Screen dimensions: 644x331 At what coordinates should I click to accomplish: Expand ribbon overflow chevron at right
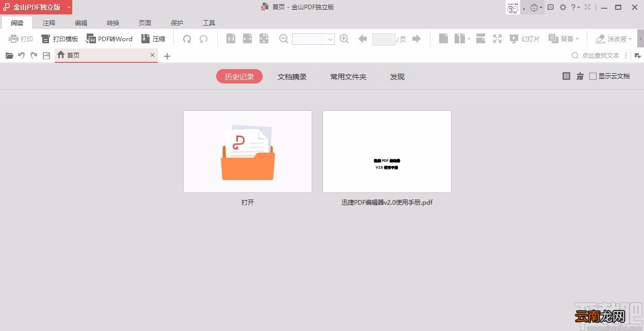tap(640, 39)
